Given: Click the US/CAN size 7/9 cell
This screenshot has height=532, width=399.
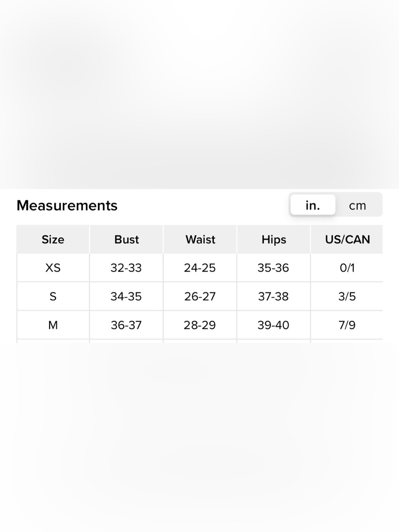Looking at the screenshot, I should tap(347, 325).
